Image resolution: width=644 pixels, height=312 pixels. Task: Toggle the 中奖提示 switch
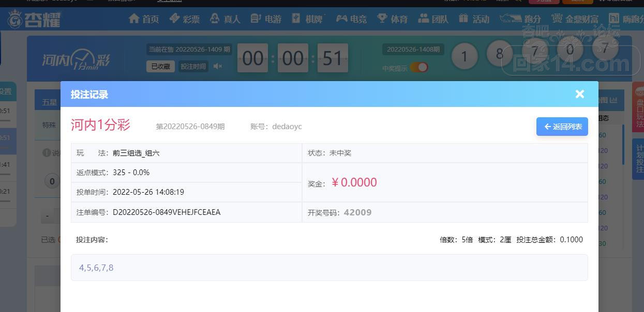(x=419, y=68)
